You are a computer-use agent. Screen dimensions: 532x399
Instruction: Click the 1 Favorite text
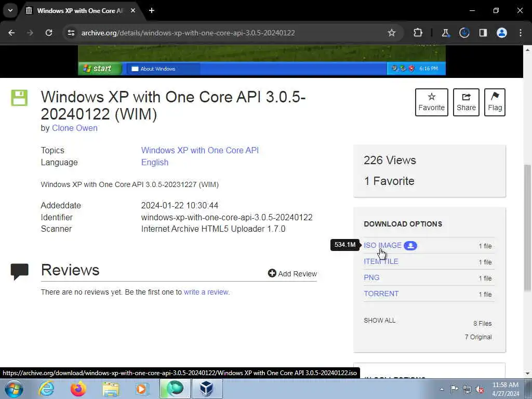(x=389, y=181)
